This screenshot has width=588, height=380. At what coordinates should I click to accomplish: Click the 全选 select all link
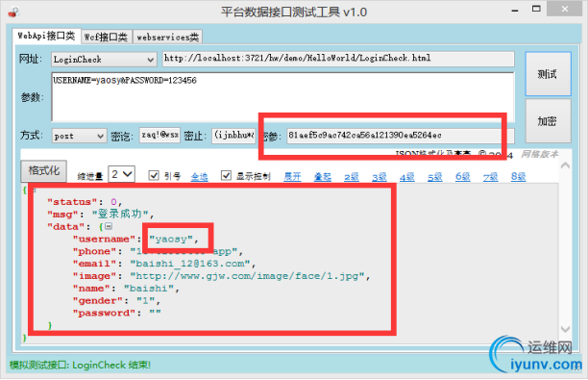pos(199,176)
